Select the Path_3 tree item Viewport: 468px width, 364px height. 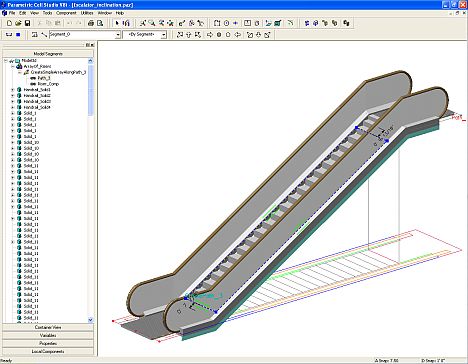coord(44,78)
